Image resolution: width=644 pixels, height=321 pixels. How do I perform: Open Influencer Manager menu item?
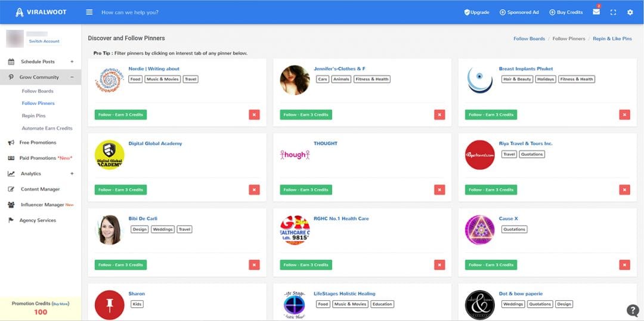tap(41, 205)
